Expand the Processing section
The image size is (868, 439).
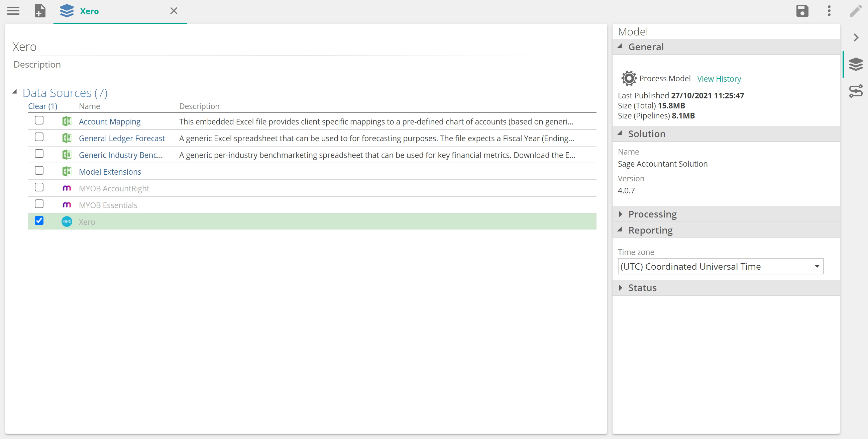[x=620, y=214]
